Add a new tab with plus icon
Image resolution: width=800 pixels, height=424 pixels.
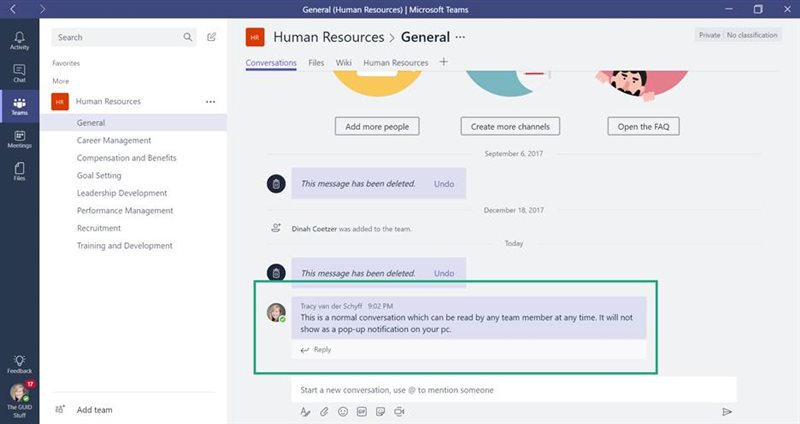coord(443,62)
